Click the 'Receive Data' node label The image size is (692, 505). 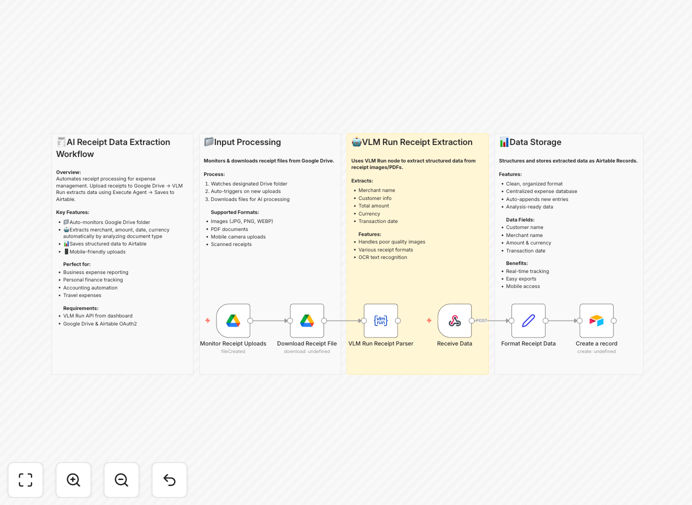[455, 343]
